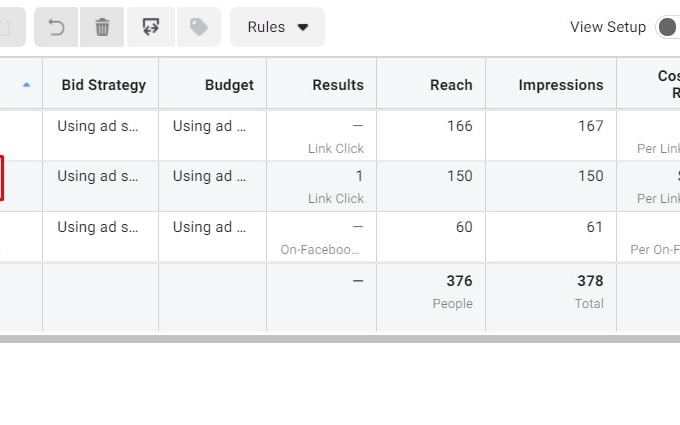Click the trash delete icon
The height and width of the screenshot is (425, 680).
(x=102, y=27)
